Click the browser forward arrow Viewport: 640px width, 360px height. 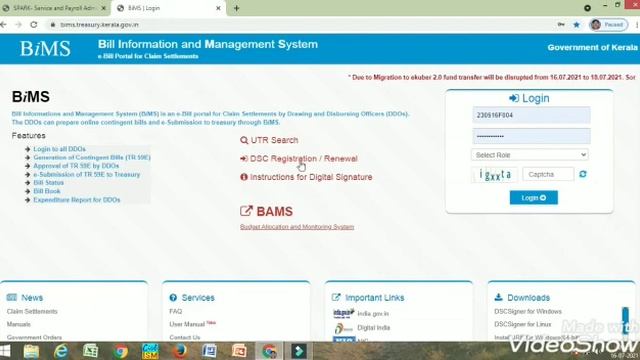click(x=18, y=25)
